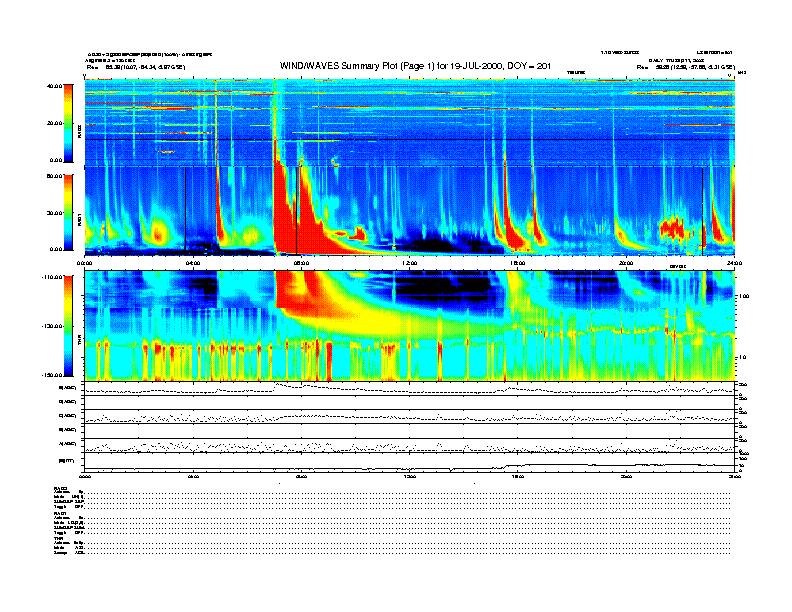Click the RAD1 intensity color bar
The width and height of the screenshot is (792, 612).
[68, 212]
